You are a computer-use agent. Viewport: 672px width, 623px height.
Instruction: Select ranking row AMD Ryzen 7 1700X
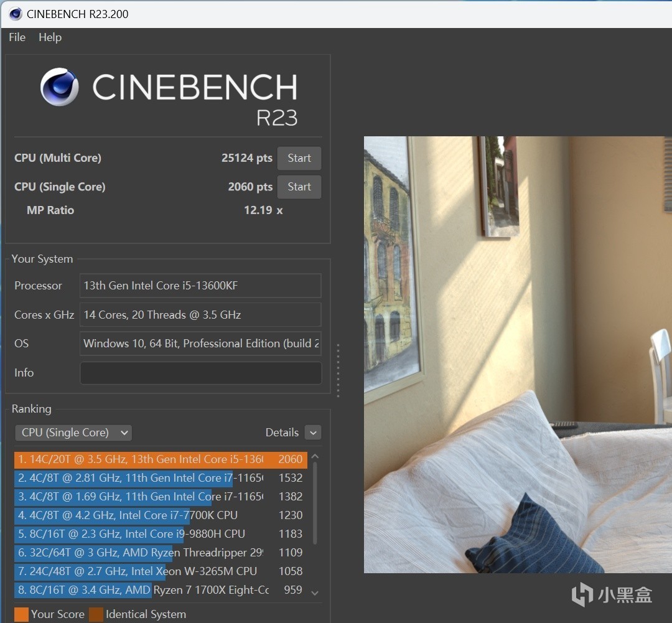161,590
